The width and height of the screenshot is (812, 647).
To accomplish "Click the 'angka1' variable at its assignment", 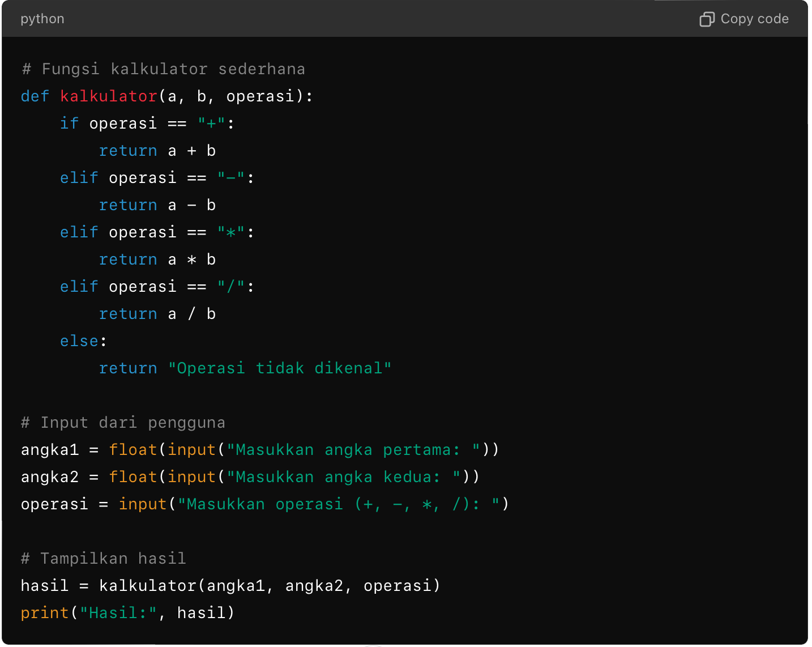I will coord(50,450).
